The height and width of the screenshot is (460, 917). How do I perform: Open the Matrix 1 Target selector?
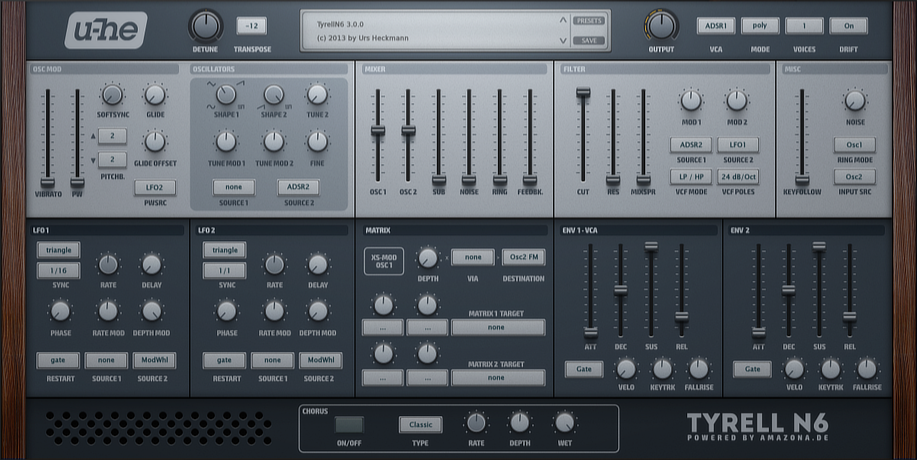coord(498,327)
